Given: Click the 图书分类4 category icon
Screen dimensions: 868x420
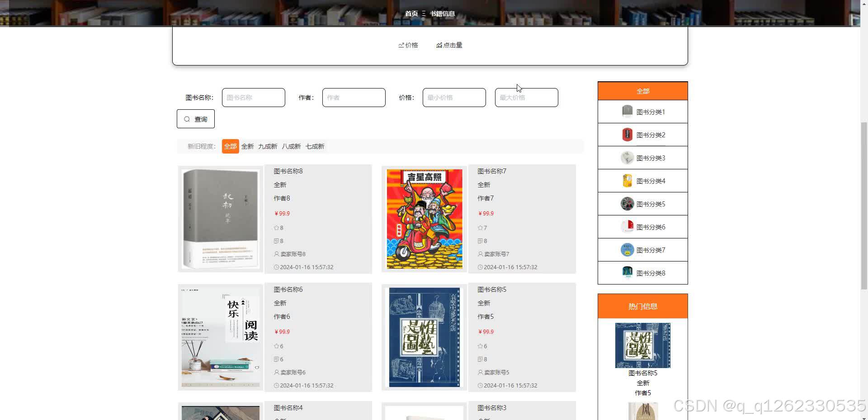Looking at the screenshot, I should [x=627, y=181].
